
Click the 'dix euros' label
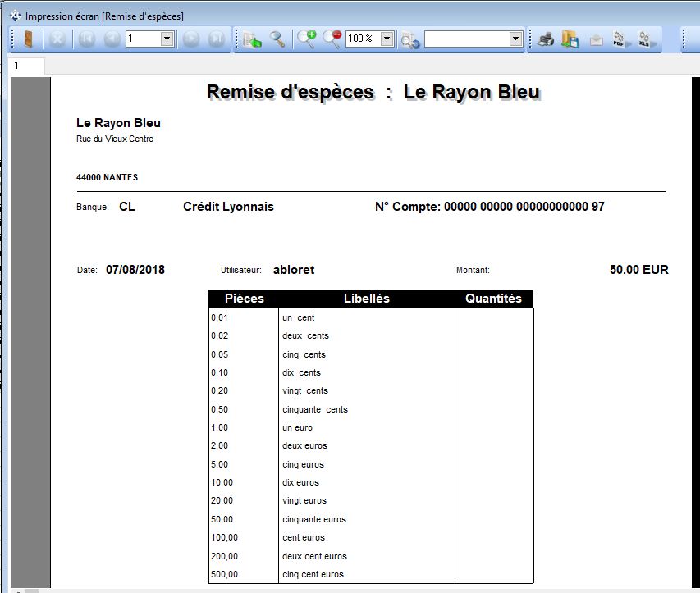(x=300, y=482)
